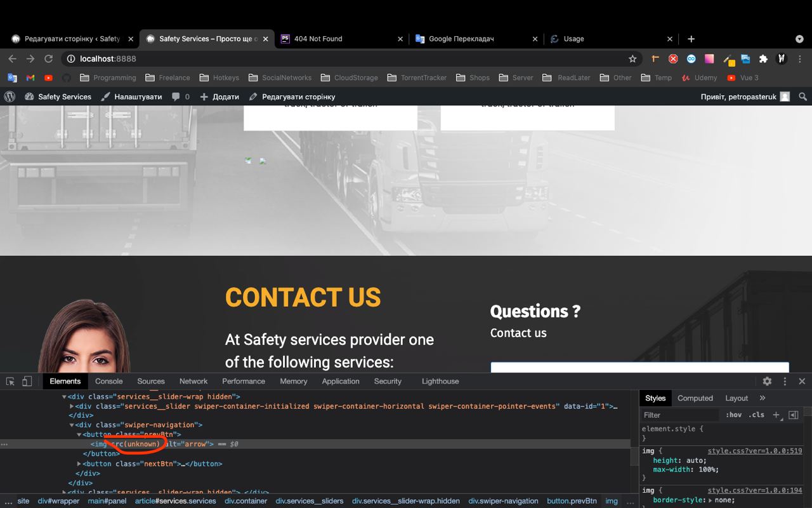Collapse the prevBtn button node

79,434
